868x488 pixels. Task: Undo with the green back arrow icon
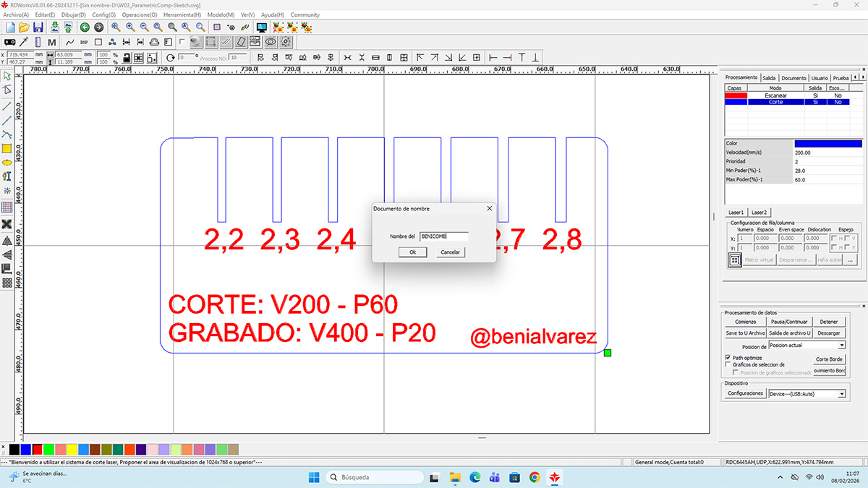pos(85,27)
